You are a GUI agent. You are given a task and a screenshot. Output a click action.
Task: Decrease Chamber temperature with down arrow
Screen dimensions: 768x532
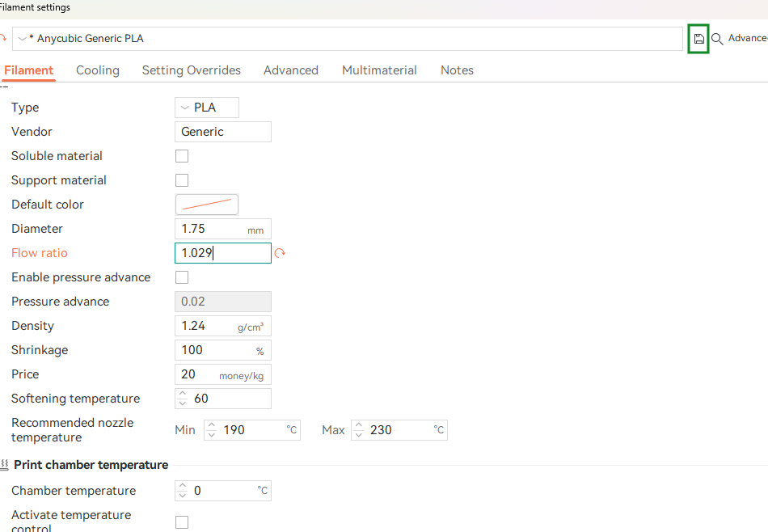pos(183,495)
